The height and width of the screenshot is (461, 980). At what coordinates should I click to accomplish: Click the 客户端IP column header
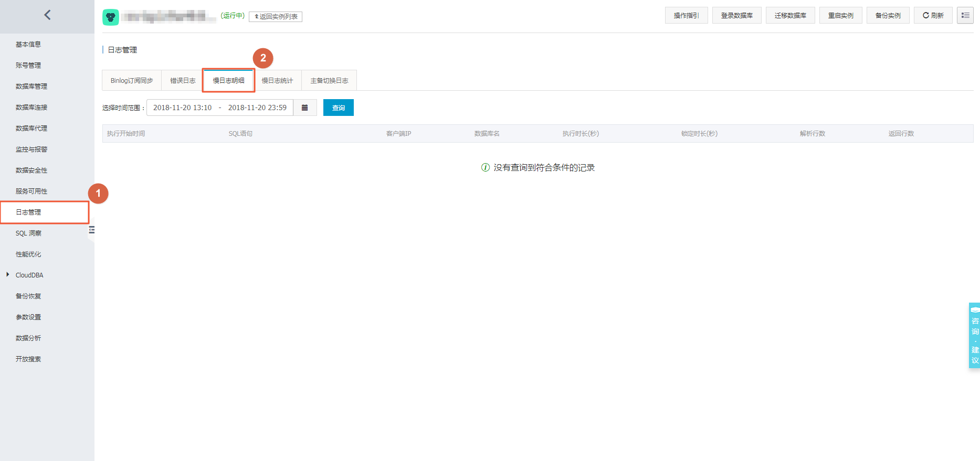398,133
